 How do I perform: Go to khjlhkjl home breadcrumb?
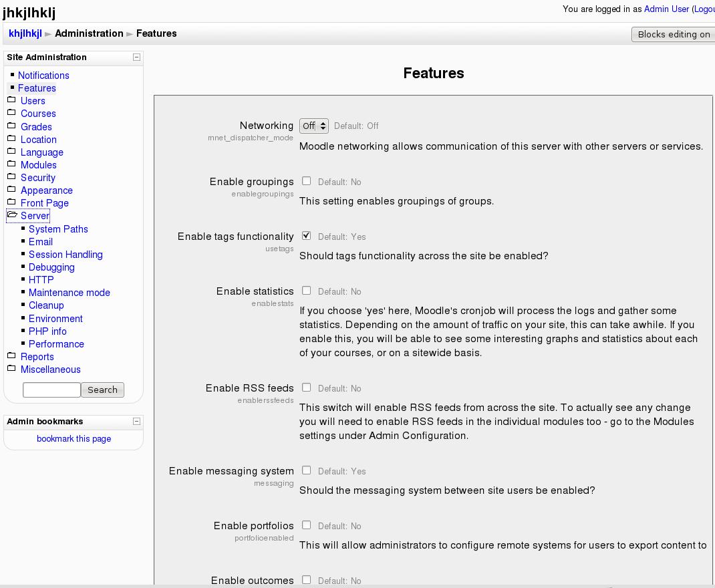25,33
